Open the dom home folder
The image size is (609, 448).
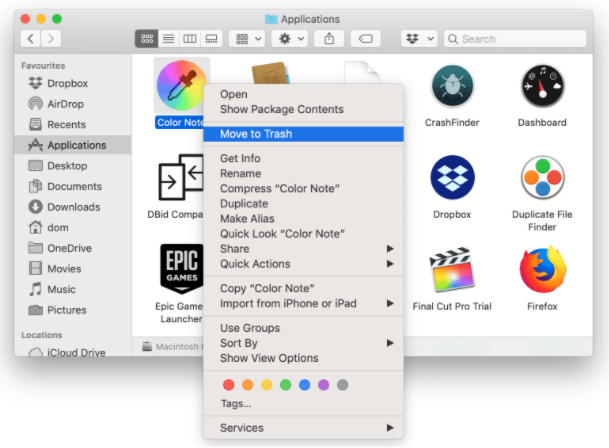73,227
